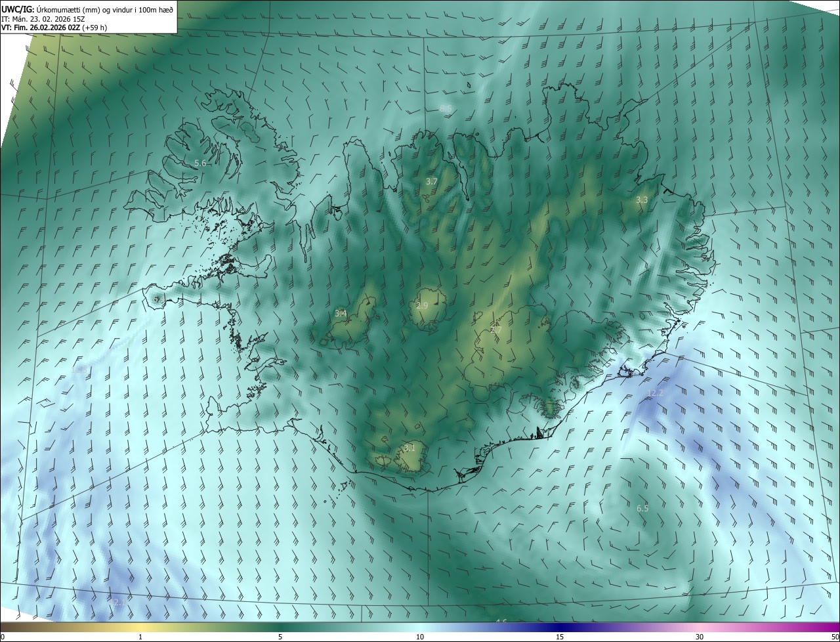This screenshot has height=642, width=840.
Task: Click the precipitation colour scale bar
Action: pos(420,628)
